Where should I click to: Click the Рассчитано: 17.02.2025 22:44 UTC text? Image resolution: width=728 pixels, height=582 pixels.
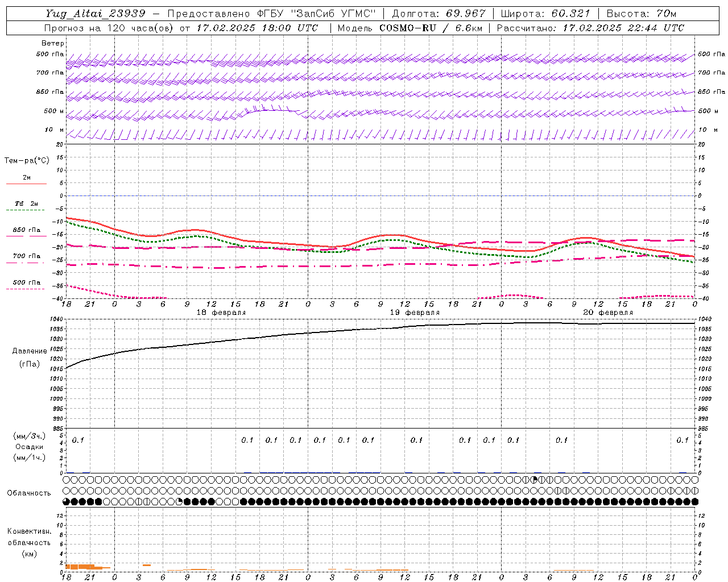pos(590,28)
